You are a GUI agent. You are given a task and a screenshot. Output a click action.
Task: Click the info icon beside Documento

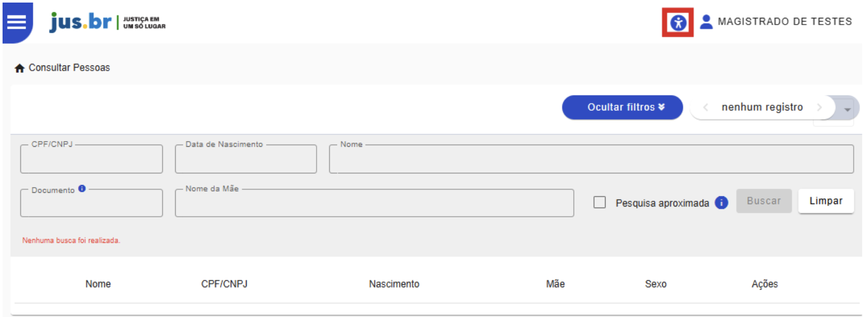[82, 189]
